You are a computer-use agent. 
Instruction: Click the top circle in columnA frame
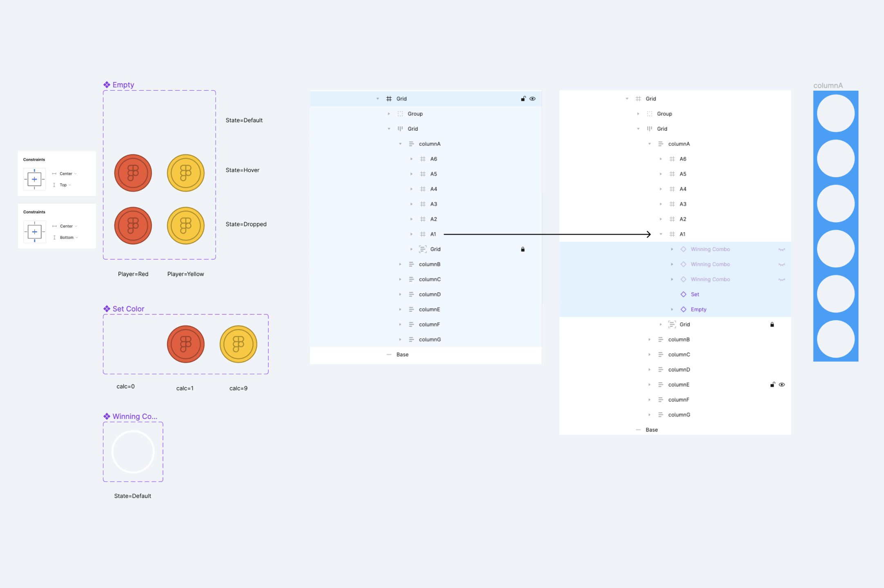coord(835,114)
